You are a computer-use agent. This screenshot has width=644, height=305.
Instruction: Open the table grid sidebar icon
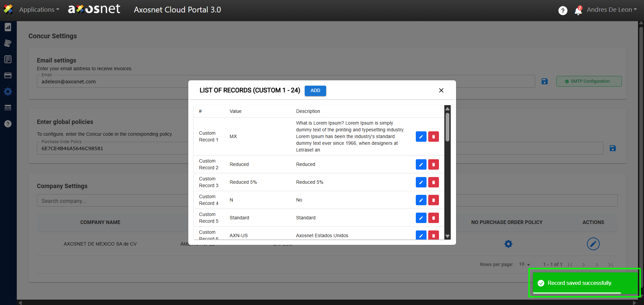(8, 107)
